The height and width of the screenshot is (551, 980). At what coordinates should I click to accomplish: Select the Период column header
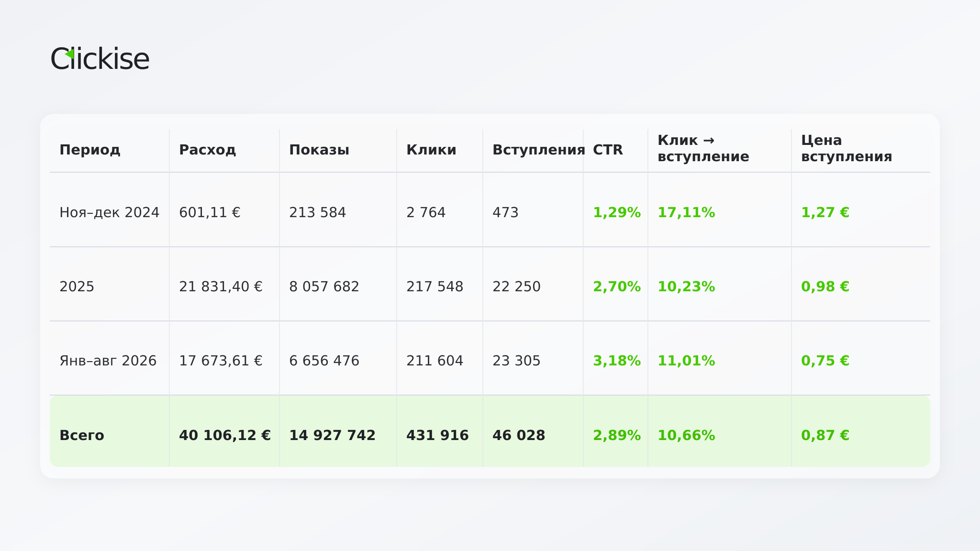tap(90, 150)
